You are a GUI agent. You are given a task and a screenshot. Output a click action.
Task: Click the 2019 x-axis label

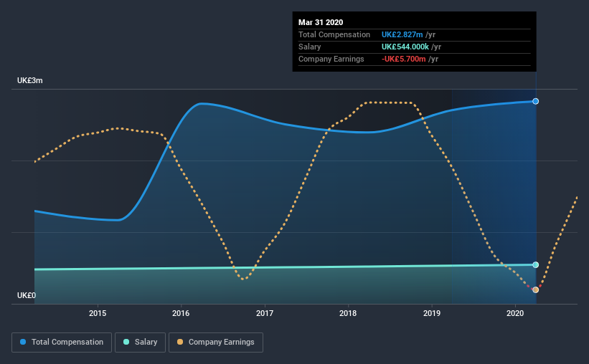(x=432, y=313)
